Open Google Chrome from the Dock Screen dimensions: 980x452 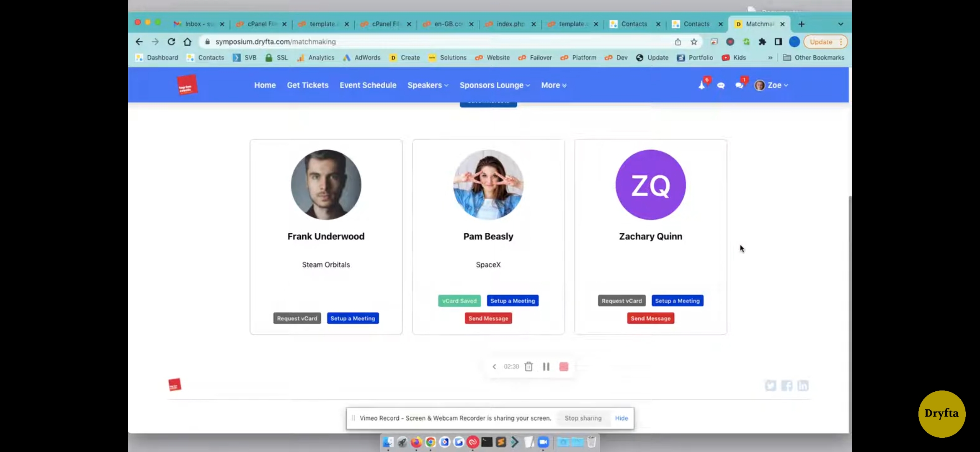tap(430, 442)
